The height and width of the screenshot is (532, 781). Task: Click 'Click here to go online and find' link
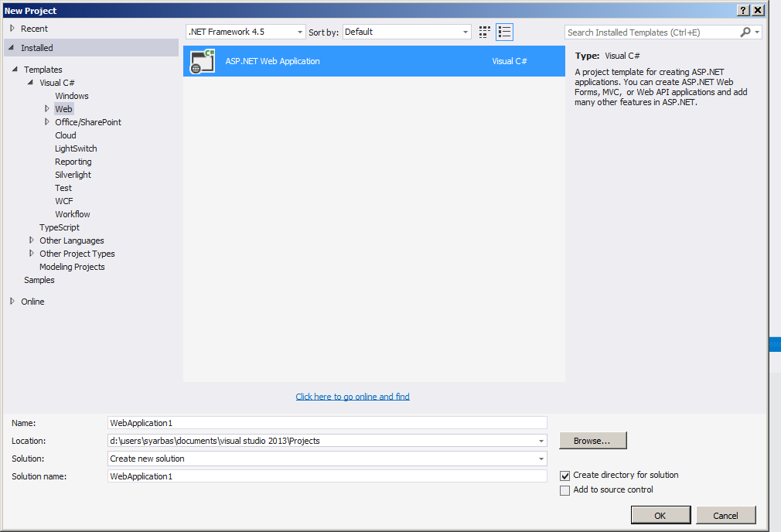point(353,397)
